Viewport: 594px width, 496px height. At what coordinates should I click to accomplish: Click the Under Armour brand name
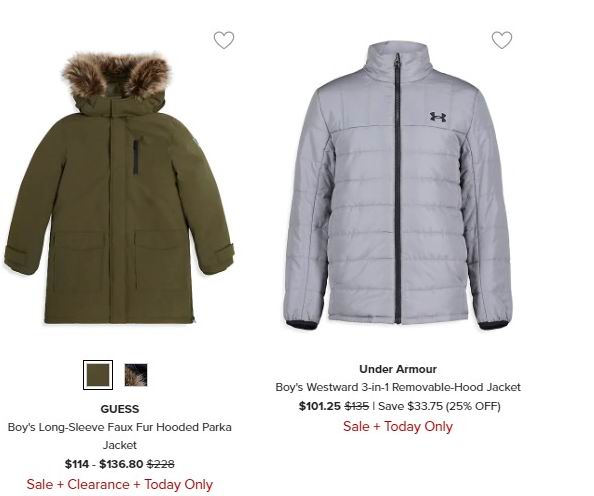[398, 369]
